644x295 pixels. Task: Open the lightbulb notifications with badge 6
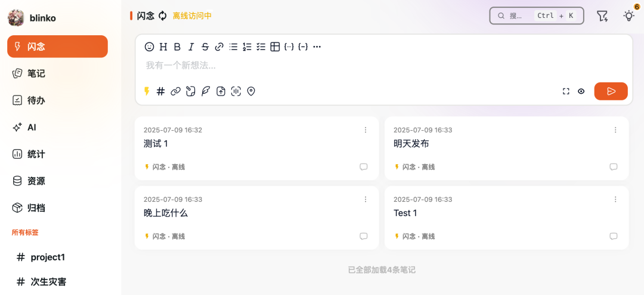coord(629,16)
